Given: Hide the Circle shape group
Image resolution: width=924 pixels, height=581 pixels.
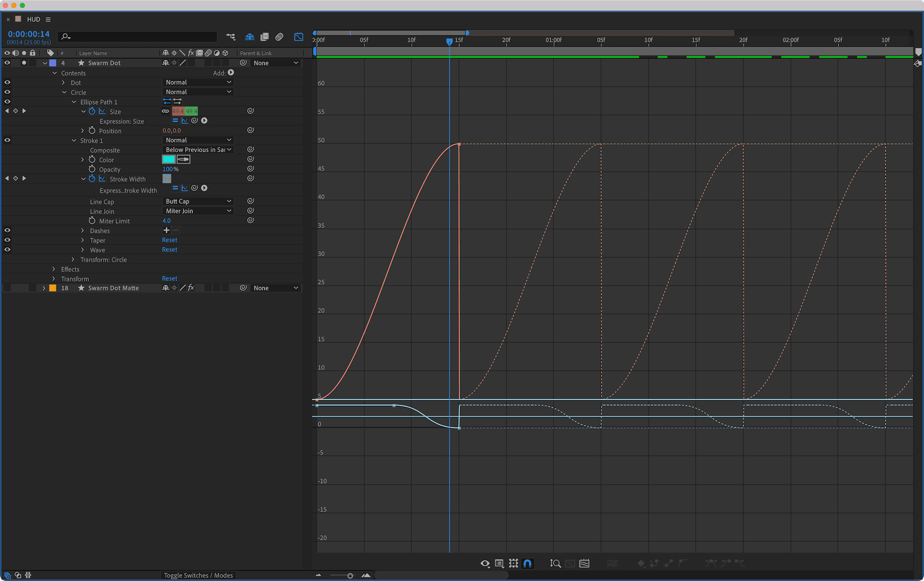Looking at the screenshot, I should [7, 92].
